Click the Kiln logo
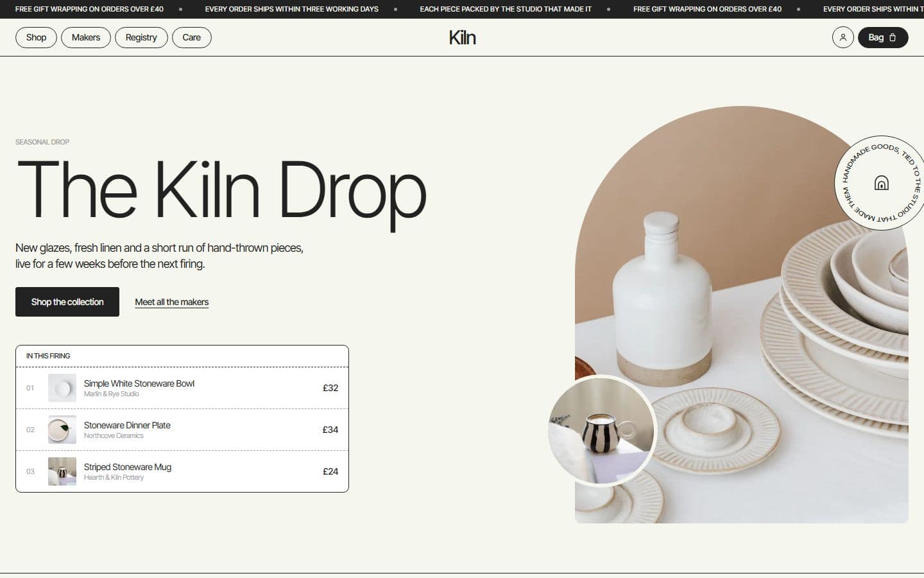The image size is (924, 578). (x=462, y=37)
